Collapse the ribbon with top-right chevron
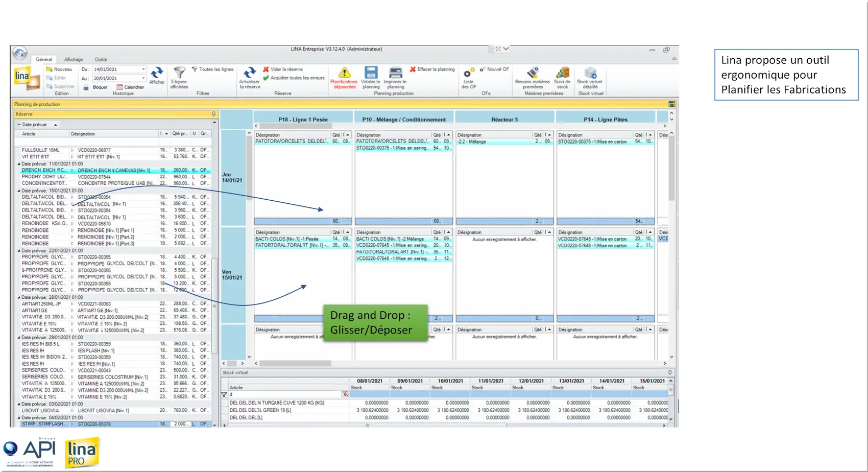Image resolution: width=868 pixels, height=472 pixels. [x=674, y=59]
